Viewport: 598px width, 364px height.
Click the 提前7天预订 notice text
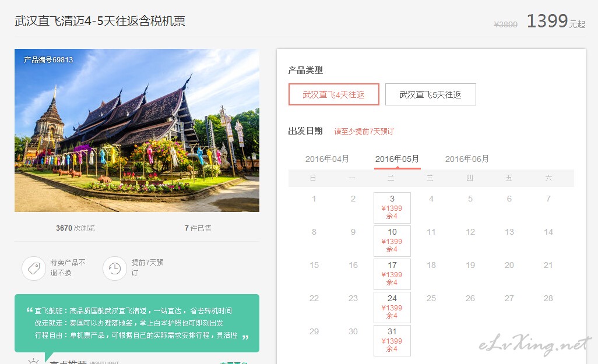coord(147,267)
